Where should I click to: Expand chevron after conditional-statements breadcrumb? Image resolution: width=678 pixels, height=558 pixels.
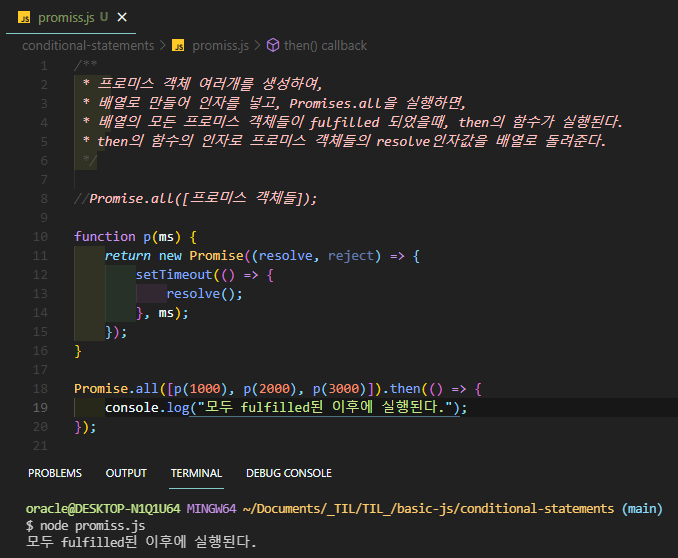click(x=163, y=45)
